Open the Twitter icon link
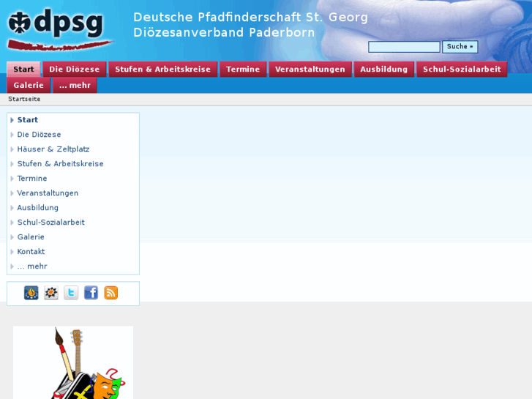Viewport: 532px width, 399px height. (x=71, y=293)
